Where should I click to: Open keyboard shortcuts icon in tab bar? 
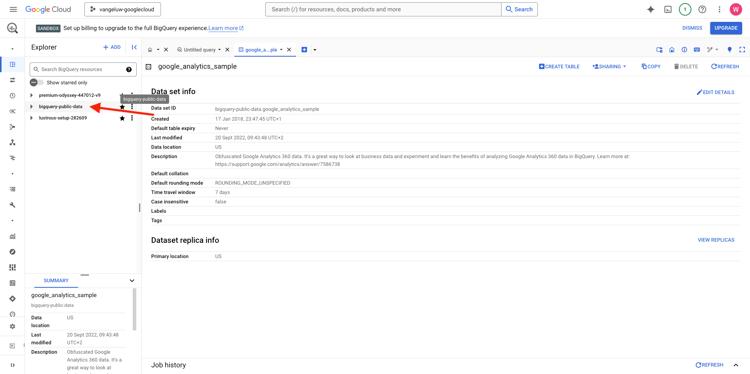697,50
